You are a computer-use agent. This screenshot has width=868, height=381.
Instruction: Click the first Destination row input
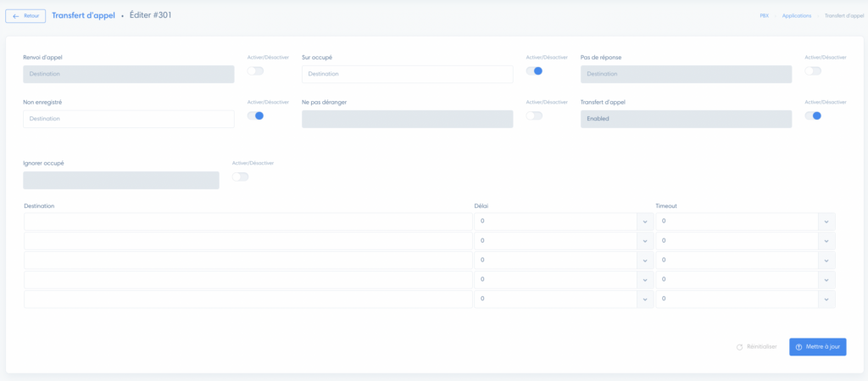pos(248,221)
